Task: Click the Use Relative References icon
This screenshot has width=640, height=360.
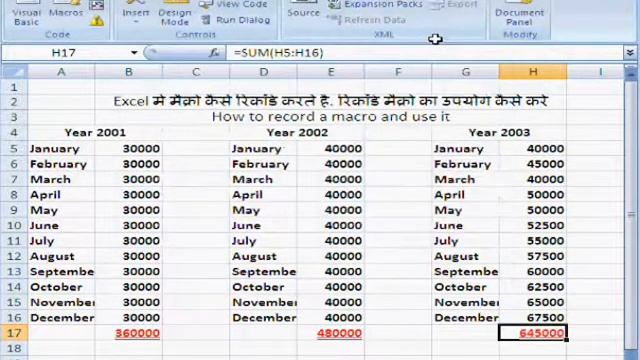Action: [97, 5]
